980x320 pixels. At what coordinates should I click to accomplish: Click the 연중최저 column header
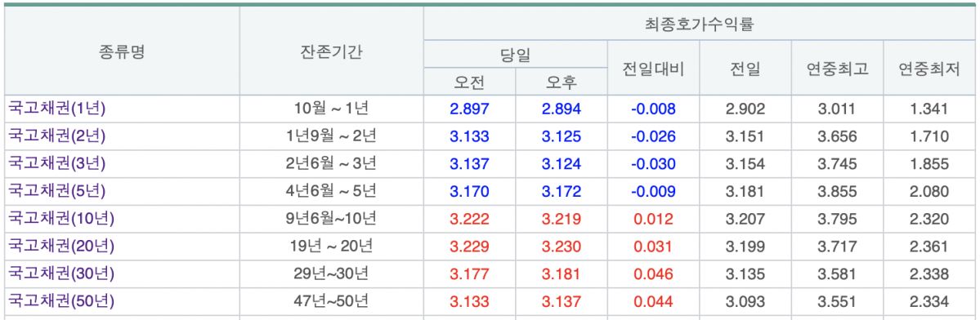coord(929,68)
